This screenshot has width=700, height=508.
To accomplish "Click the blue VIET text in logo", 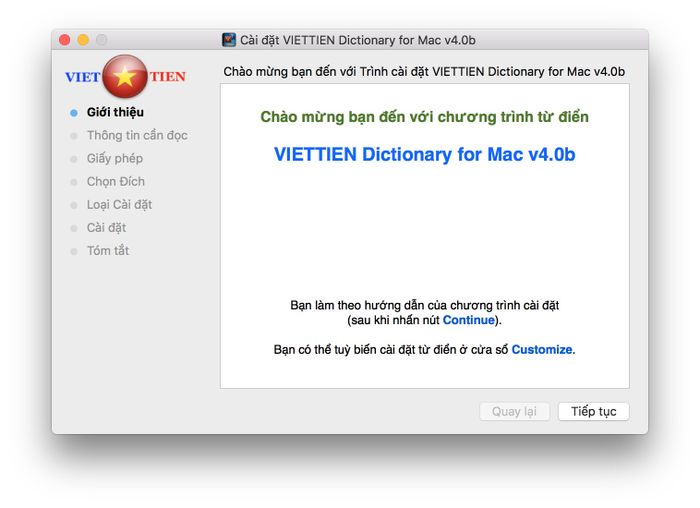I will pos(83,77).
